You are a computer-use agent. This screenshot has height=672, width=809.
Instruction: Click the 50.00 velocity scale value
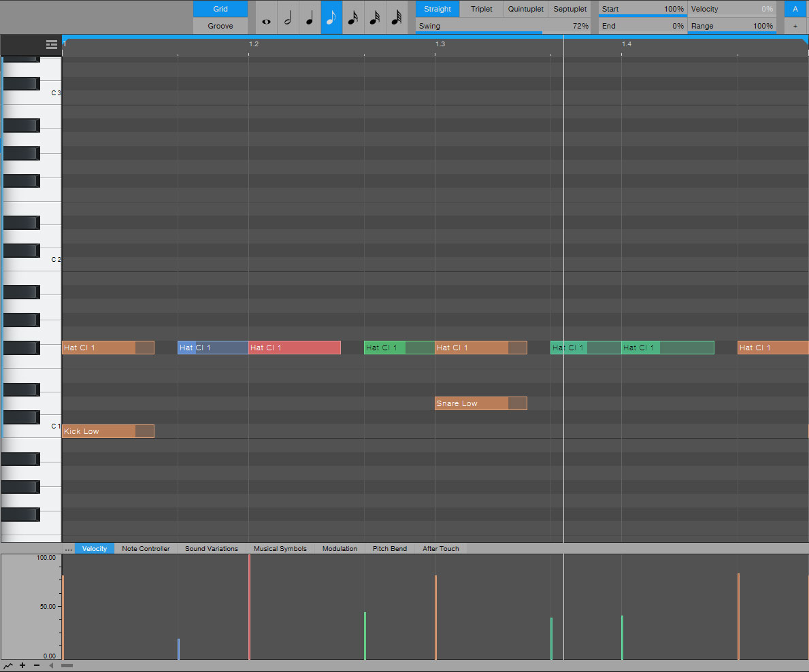[x=48, y=607]
